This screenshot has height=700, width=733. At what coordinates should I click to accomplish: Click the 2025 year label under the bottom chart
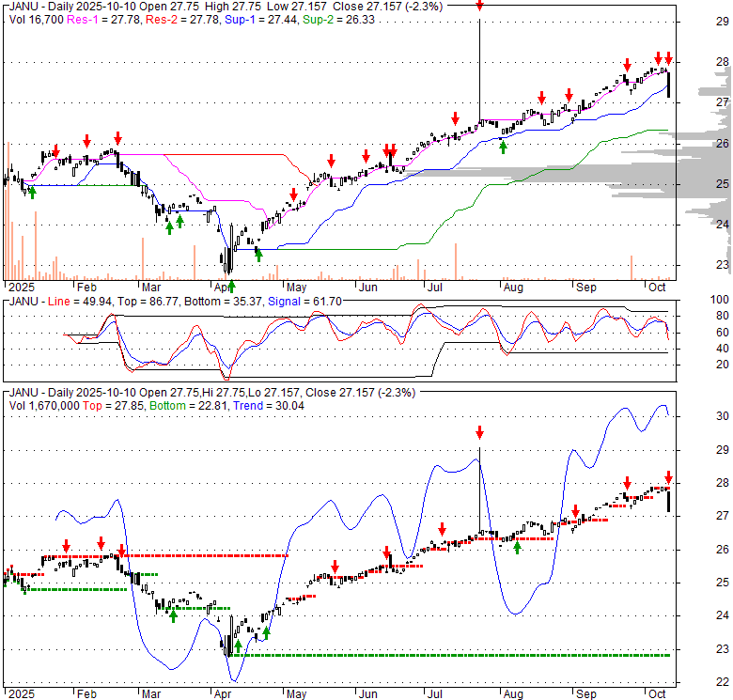pyautogui.click(x=22, y=694)
